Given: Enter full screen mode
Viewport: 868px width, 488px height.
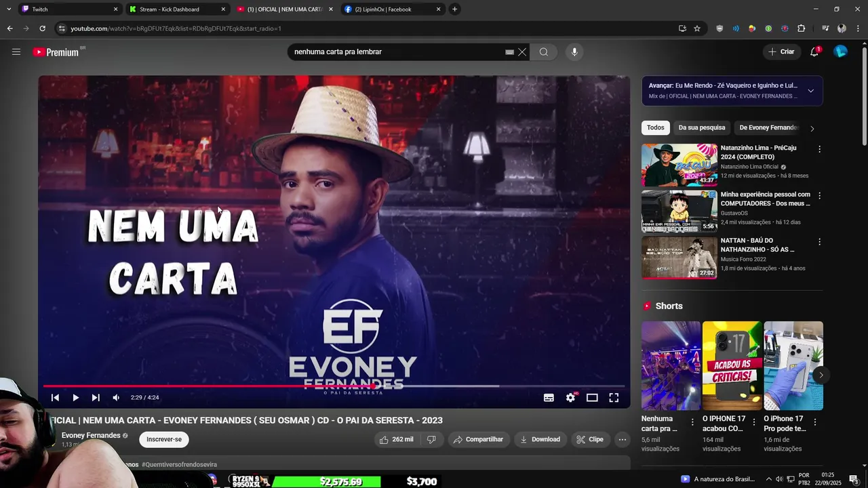Looking at the screenshot, I should pyautogui.click(x=614, y=398).
